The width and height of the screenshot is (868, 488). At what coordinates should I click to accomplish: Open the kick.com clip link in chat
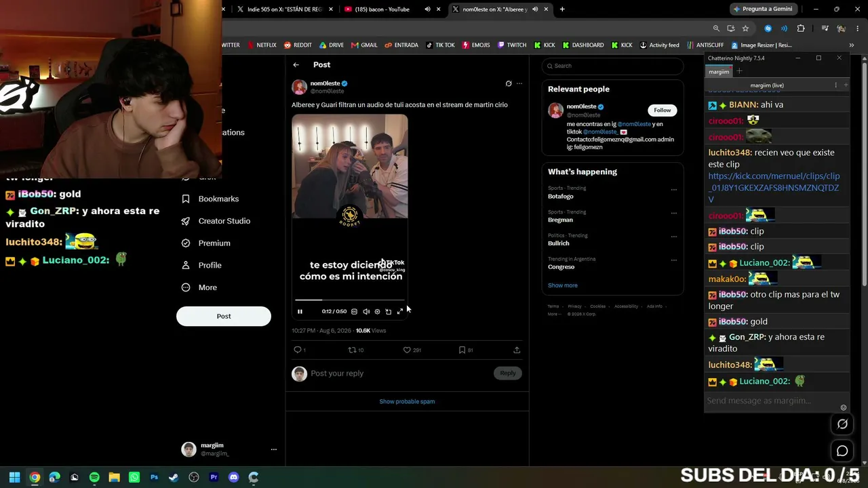(x=774, y=188)
